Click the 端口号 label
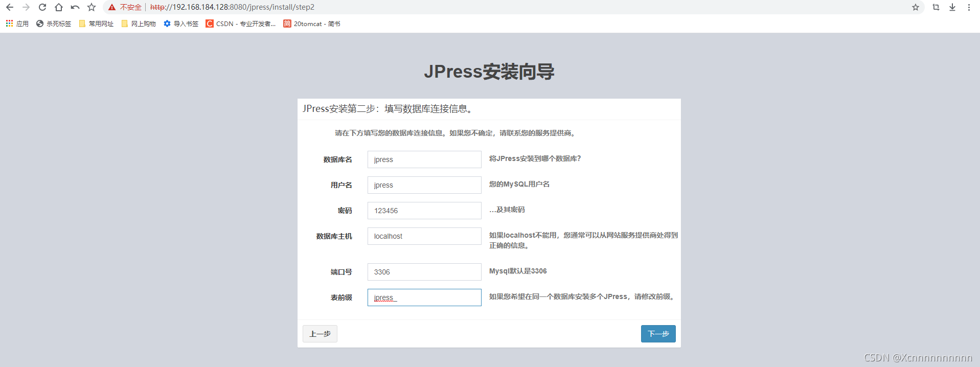The height and width of the screenshot is (367, 980). pyautogui.click(x=341, y=272)
